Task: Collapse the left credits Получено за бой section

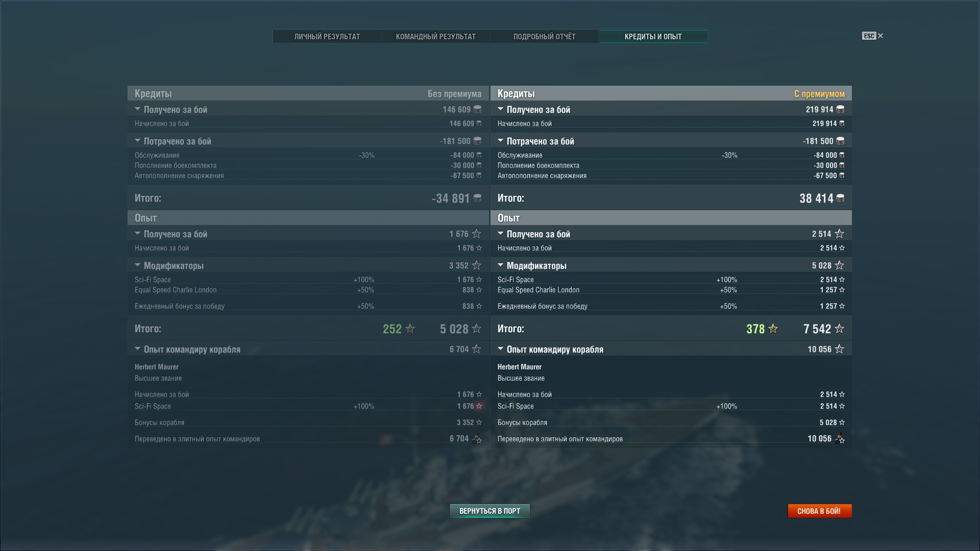Action: tap(137, 109)
